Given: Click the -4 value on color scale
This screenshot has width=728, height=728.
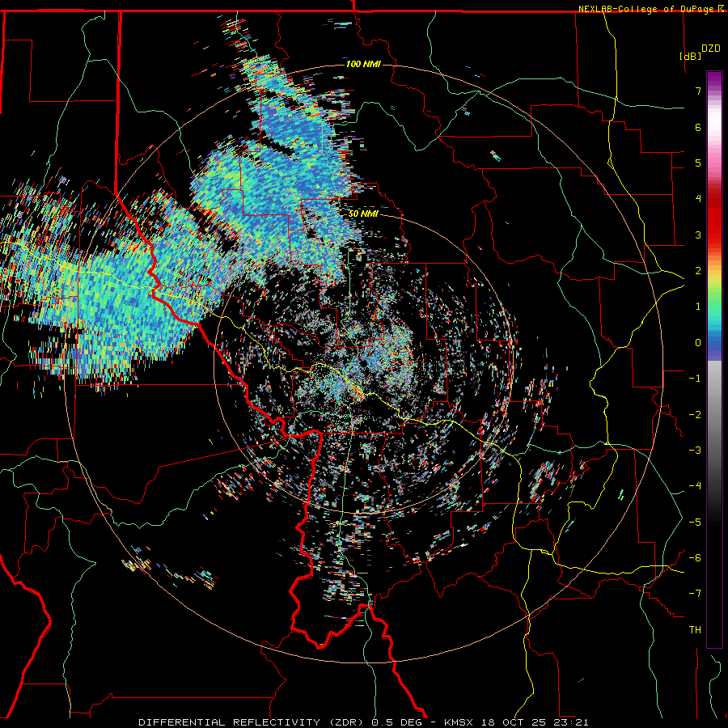Looking at the screenshot, I should pos(695,486).
